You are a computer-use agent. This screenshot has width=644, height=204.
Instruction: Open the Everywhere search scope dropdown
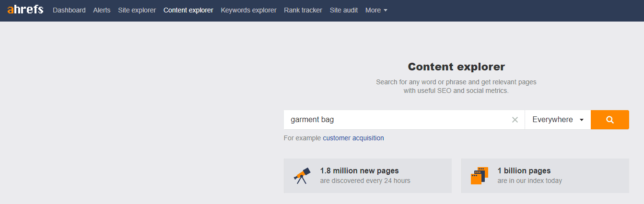pyautogui.click(x=558, y=120)
